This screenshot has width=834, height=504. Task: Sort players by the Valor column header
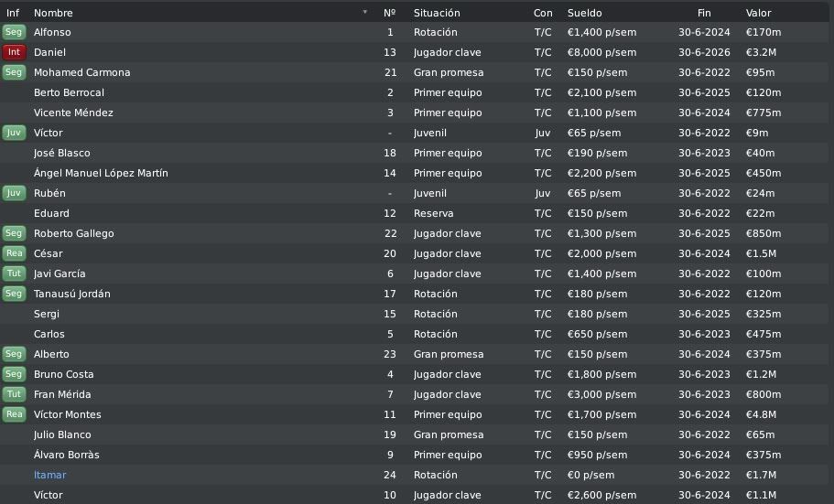click(x=758, y=13)
